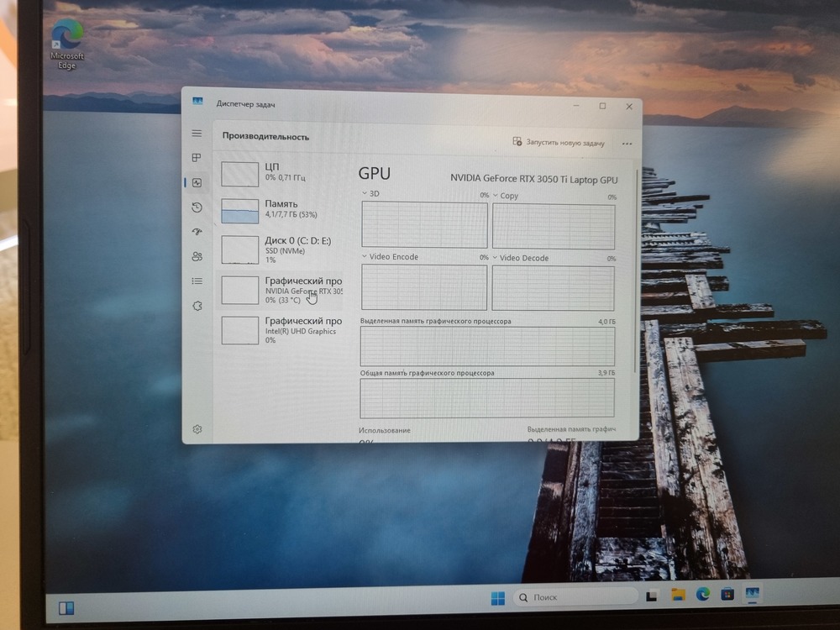Click the 'Производительность' page heading

coord(265,137)
